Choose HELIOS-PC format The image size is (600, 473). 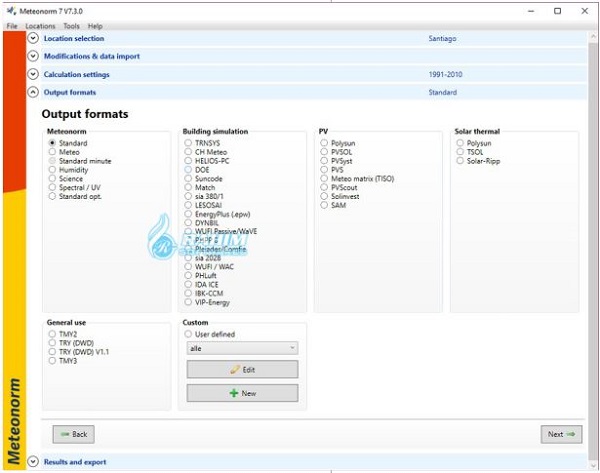pyautogui.click(x=188, y=161)
